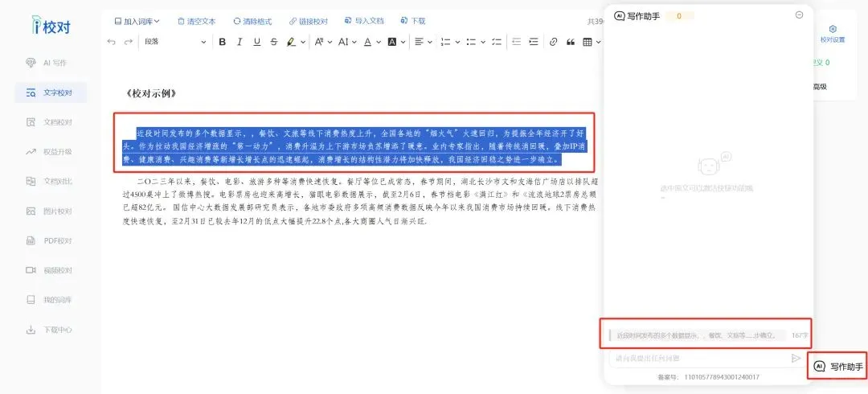The image size is (868, 394).
Task: Apply highlighter marker to text
Action: pyautogui.click(x=291, y=42)
